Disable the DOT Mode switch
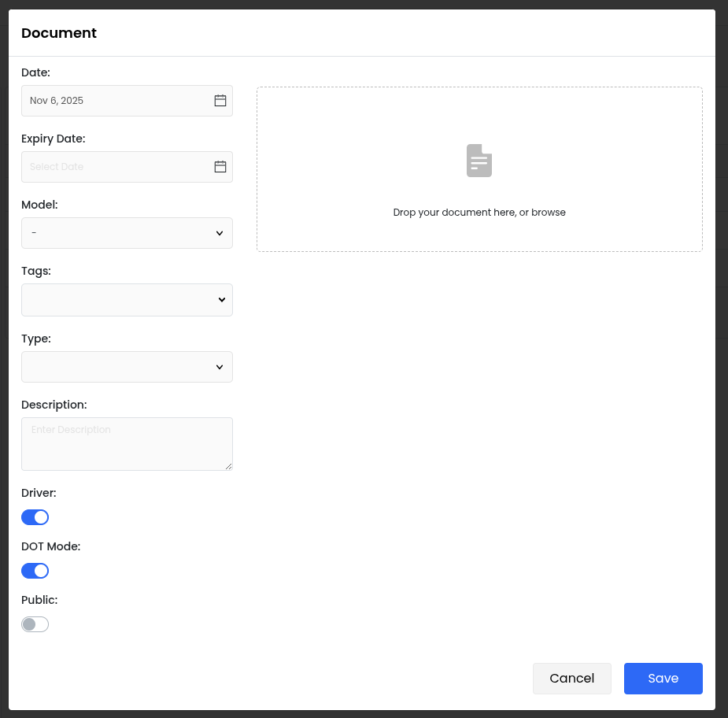Viewport: 728px width, 718px height. coord(35,571)
